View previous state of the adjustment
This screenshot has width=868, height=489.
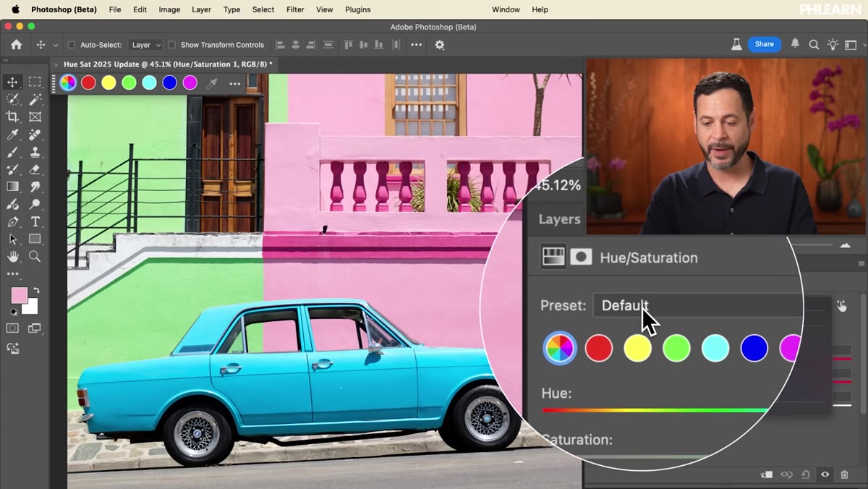tap(786, 475)
